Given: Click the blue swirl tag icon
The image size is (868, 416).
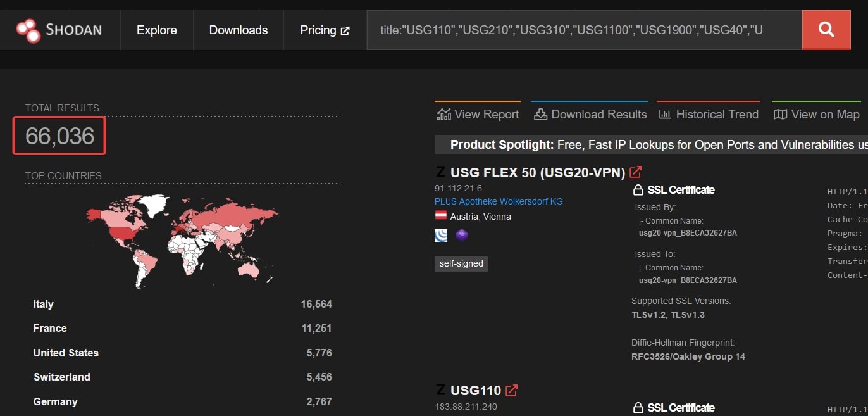Looking at the screenshot, I should coord(442,236).
